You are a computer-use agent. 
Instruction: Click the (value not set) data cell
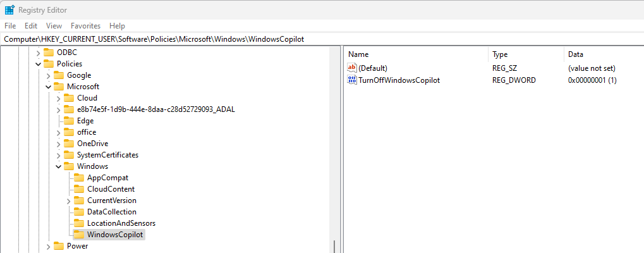[x=592, y=68]
